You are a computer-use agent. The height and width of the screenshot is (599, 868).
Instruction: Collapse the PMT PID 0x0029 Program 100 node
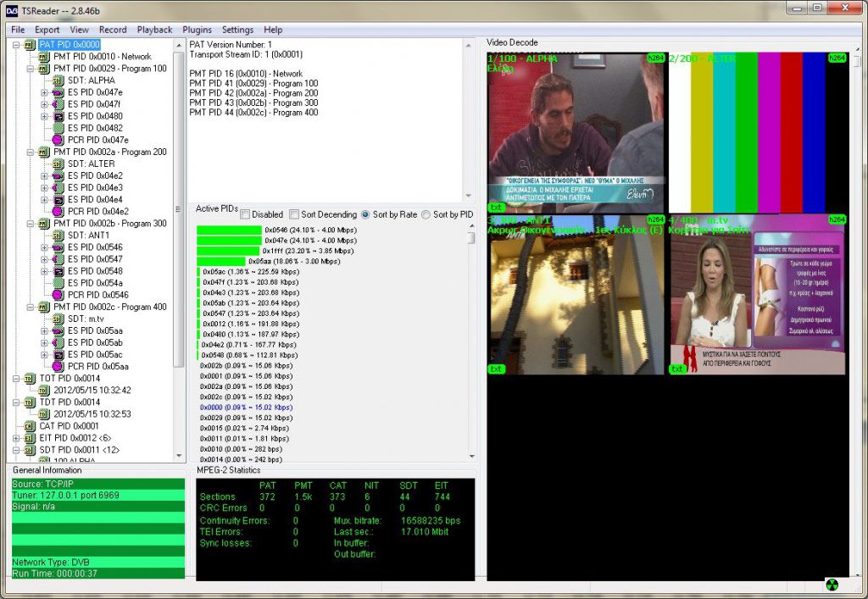pyautogui.click(x=31, y=69)
